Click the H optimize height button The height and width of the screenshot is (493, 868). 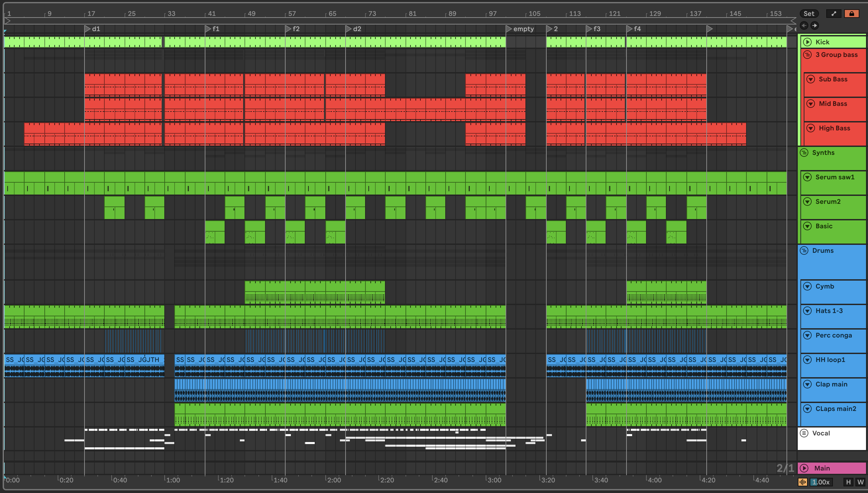pyautogui.click(x=848, y=482)
